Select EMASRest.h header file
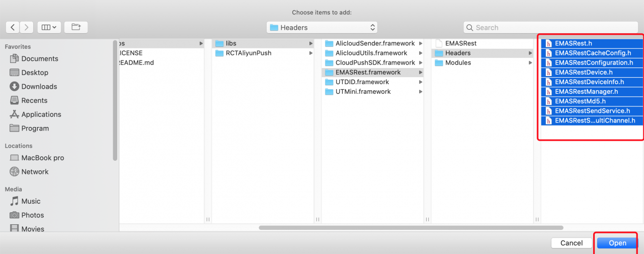 point(592,43)
